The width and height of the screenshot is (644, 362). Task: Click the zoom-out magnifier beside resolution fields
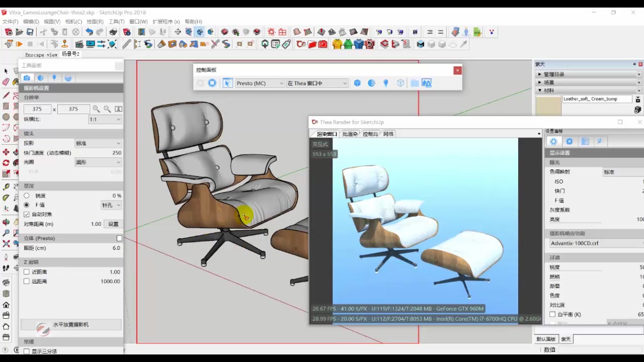click(107, 109)
